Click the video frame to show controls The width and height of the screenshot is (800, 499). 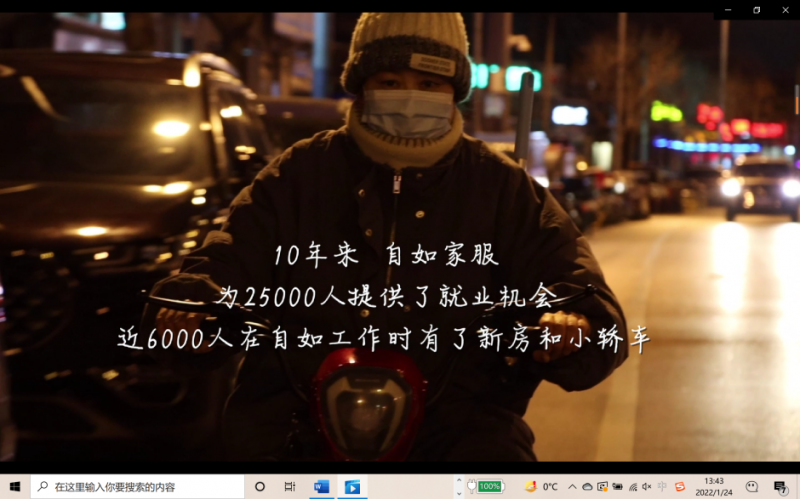tap(400, 237)
